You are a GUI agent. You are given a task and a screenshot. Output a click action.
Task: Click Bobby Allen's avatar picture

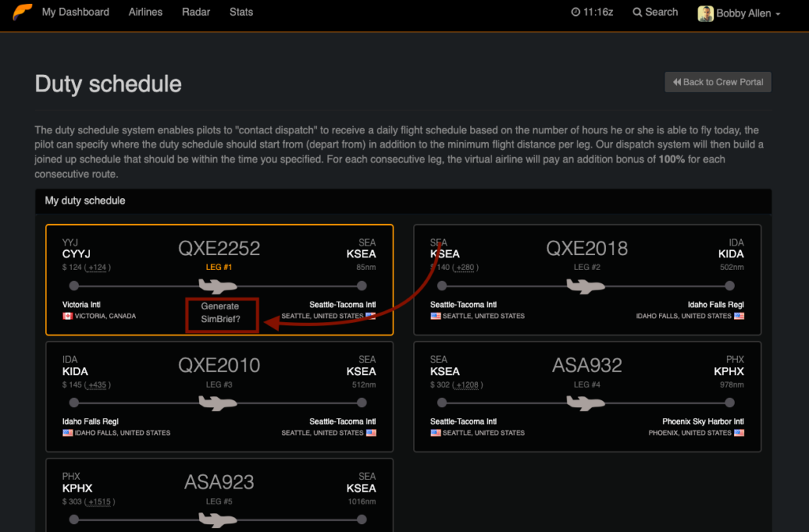tap(706, 13)
